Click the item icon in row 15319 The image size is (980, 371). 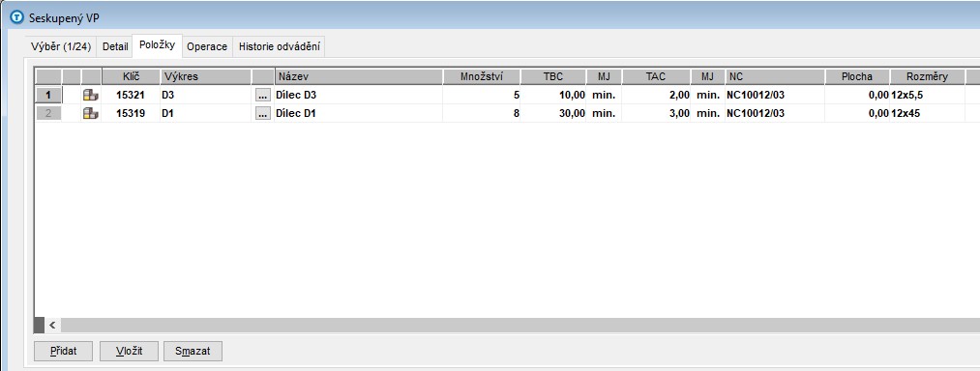91,114
